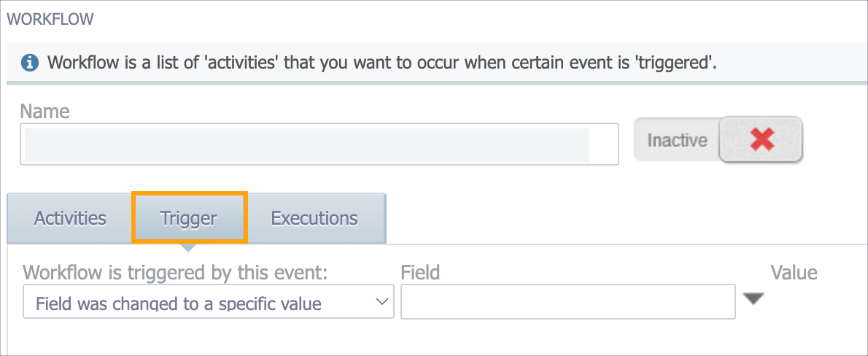Click the red X on Inactive switch

click(762, 139)
